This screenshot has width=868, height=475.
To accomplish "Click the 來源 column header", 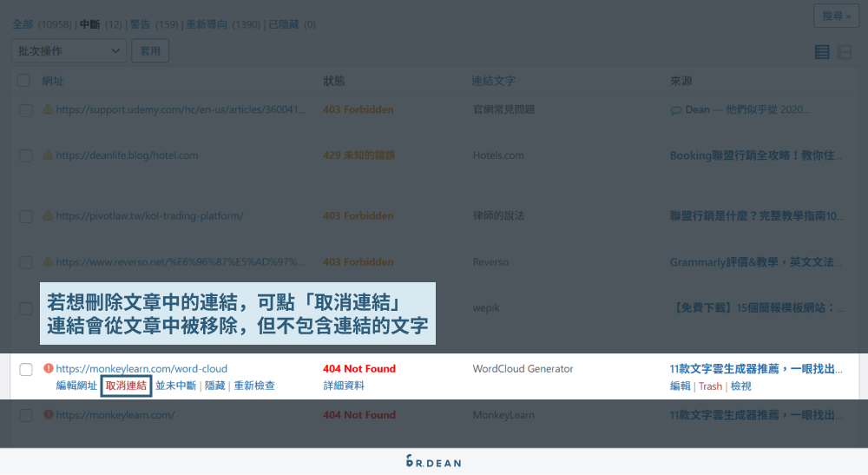I will [681, 81].
